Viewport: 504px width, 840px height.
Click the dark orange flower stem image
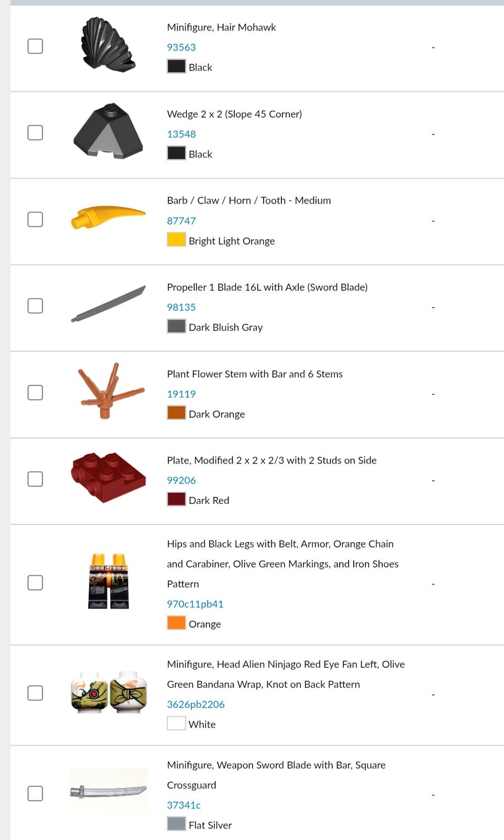pos(108,391)
